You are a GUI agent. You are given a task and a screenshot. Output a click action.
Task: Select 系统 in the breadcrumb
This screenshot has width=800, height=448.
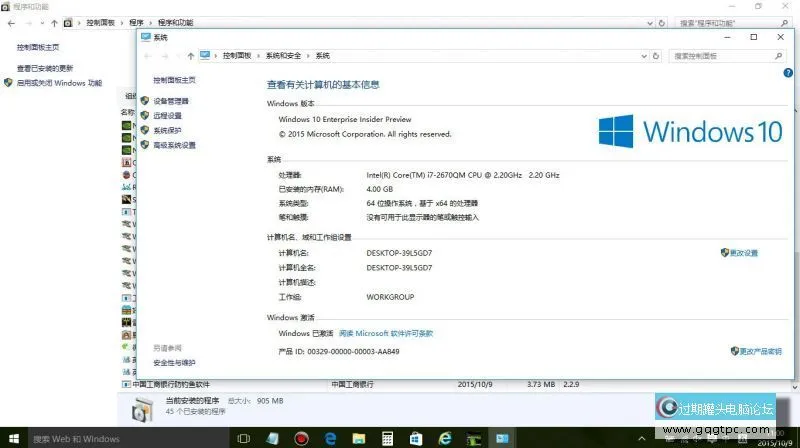322,56
